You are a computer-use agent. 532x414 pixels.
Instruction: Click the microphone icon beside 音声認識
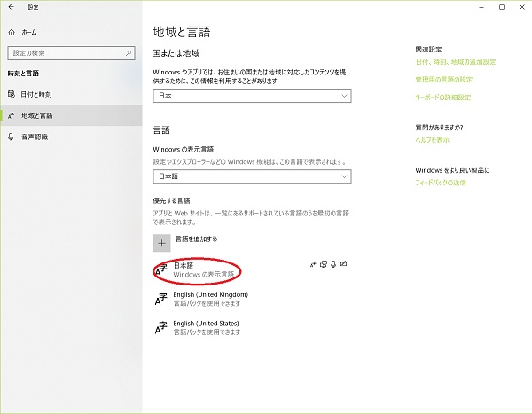[x=12, y=137]
